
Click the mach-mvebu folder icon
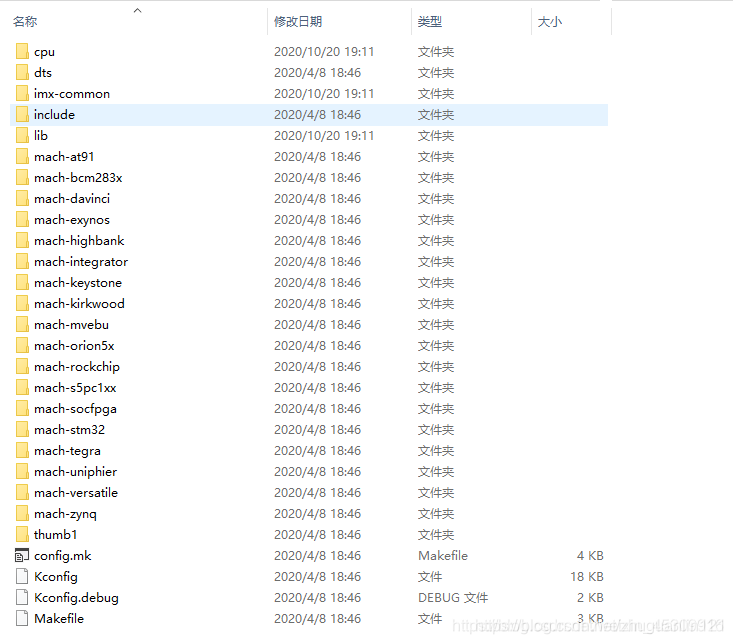(22, 325)
